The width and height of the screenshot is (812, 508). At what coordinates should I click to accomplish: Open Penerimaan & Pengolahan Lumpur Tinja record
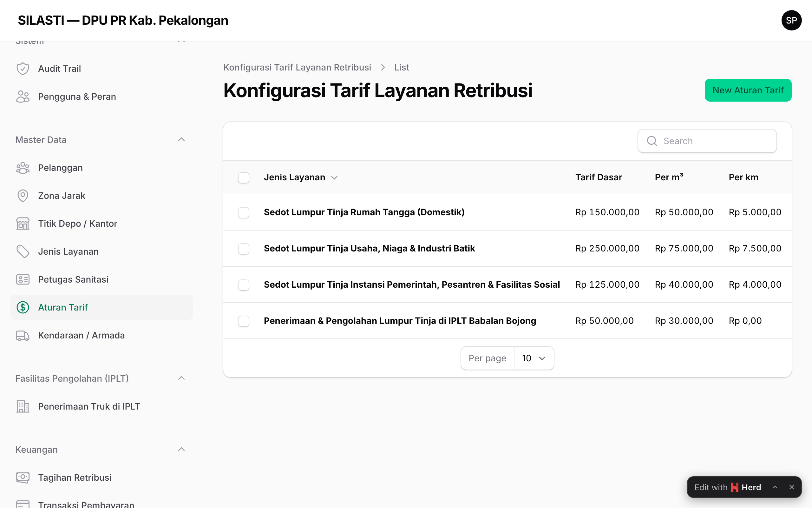400,321
